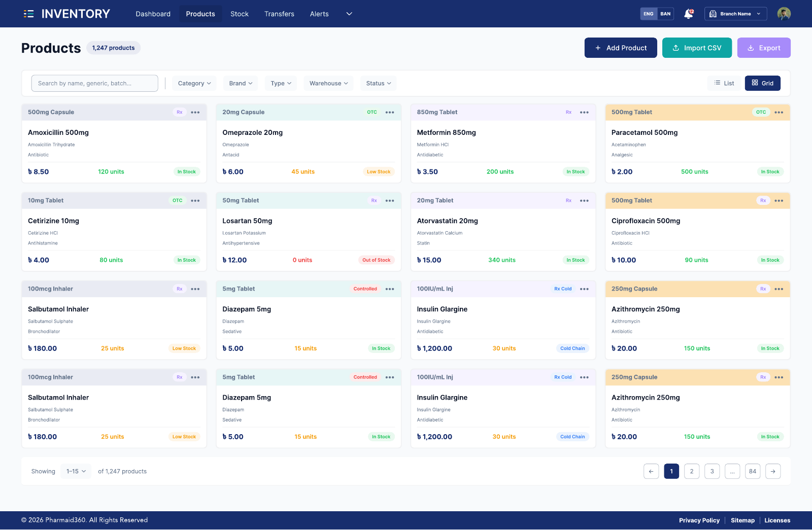Open the notifications bell icon
Screen dimensions: 812x530
(x=689, y=14)
